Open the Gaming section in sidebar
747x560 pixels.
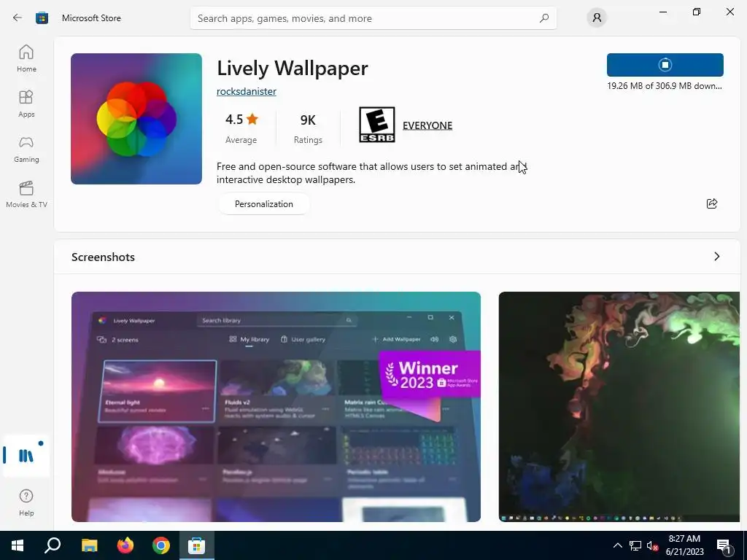[x=26, y=149]
